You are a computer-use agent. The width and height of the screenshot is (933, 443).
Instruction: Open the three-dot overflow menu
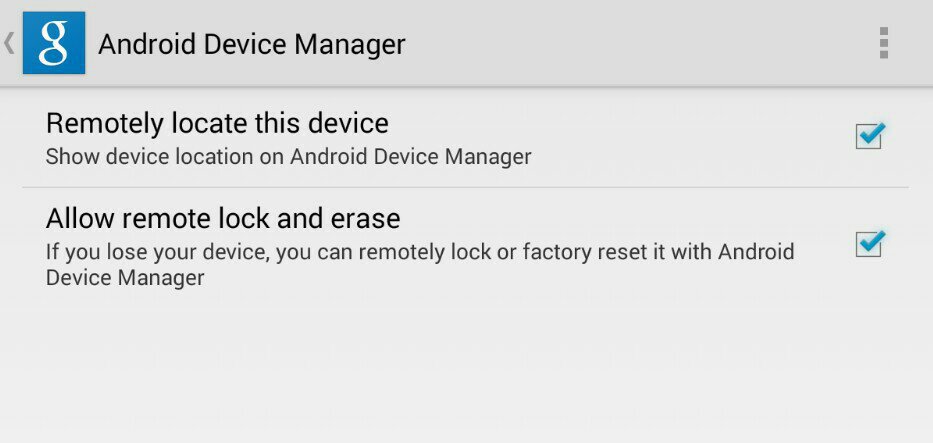pos(884,43)
